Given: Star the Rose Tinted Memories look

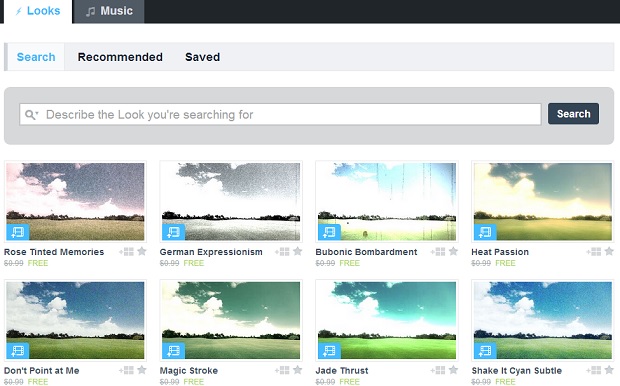Looking at the screenshot, I should coord(142,251).
